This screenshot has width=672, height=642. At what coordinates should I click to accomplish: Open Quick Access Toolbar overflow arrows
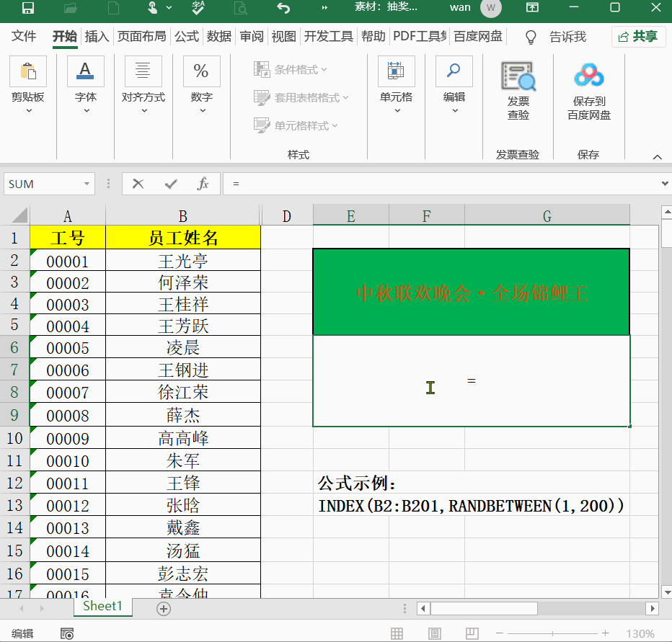tap(324, 8)
